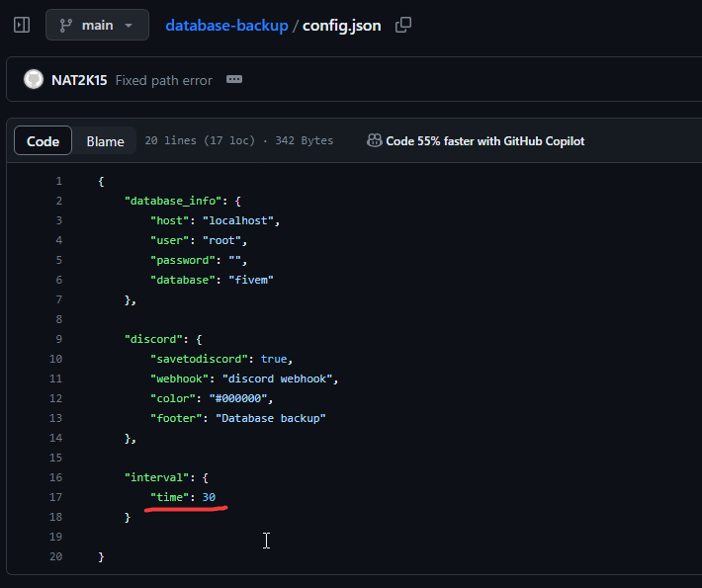Select line number 2
702x588 pixels.
(59, 201)
